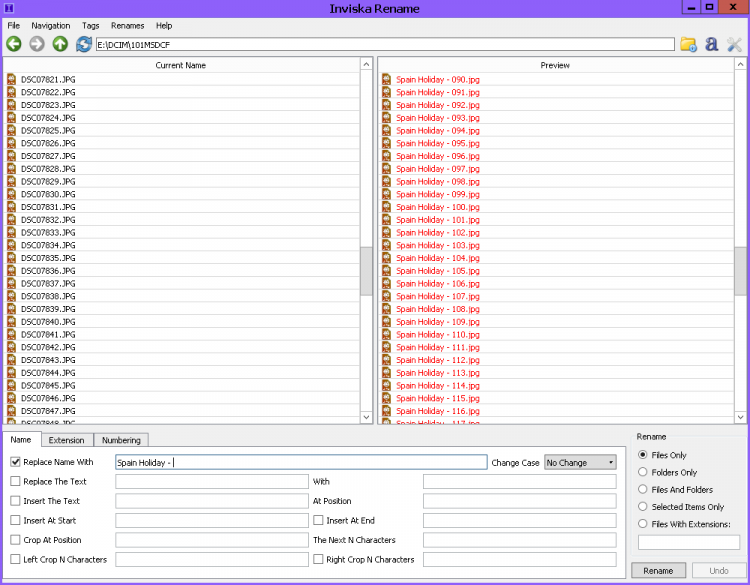Open the font settings 'a' icon

pyautogui.click(x=712, y=44)
